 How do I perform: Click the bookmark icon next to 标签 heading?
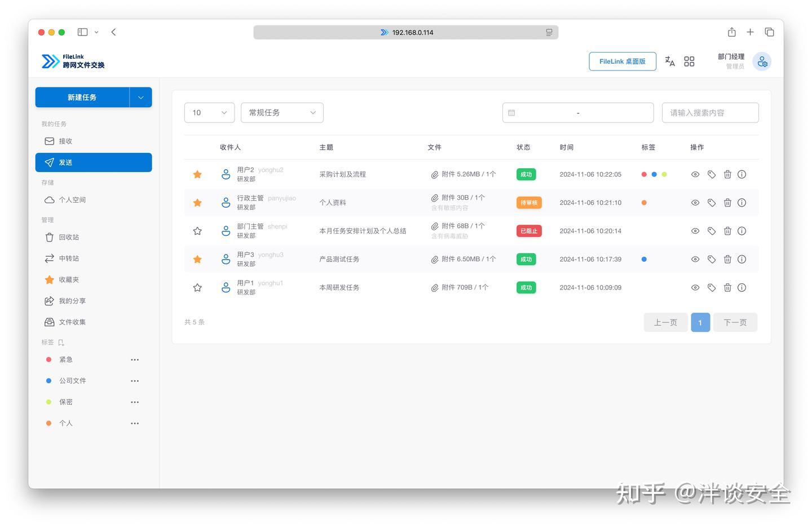click(61, 343)
